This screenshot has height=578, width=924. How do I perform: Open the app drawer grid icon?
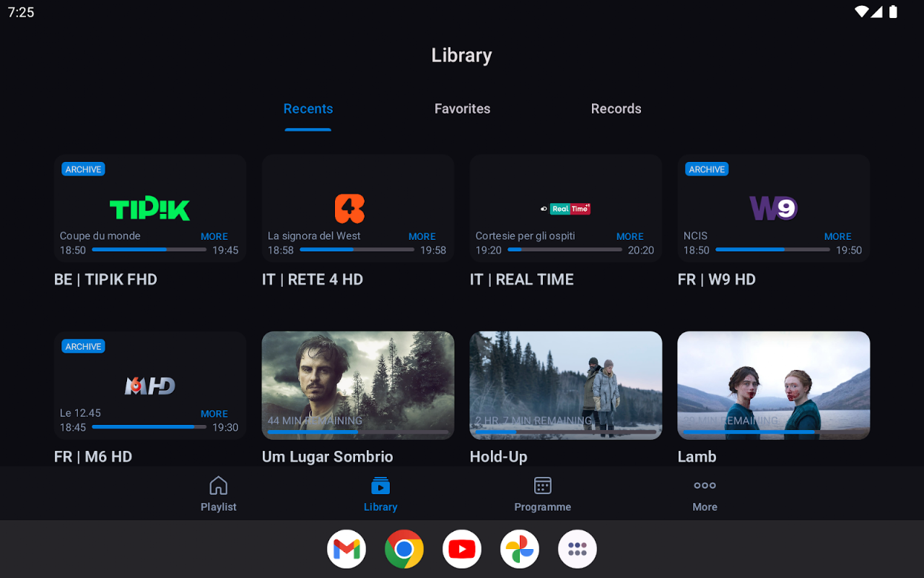577,549
